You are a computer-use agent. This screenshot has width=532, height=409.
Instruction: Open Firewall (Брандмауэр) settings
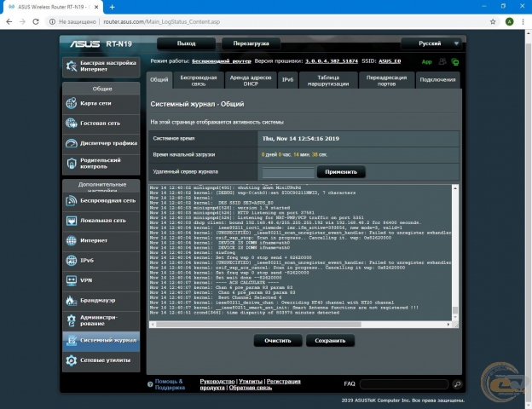click(x=101, y=301)
